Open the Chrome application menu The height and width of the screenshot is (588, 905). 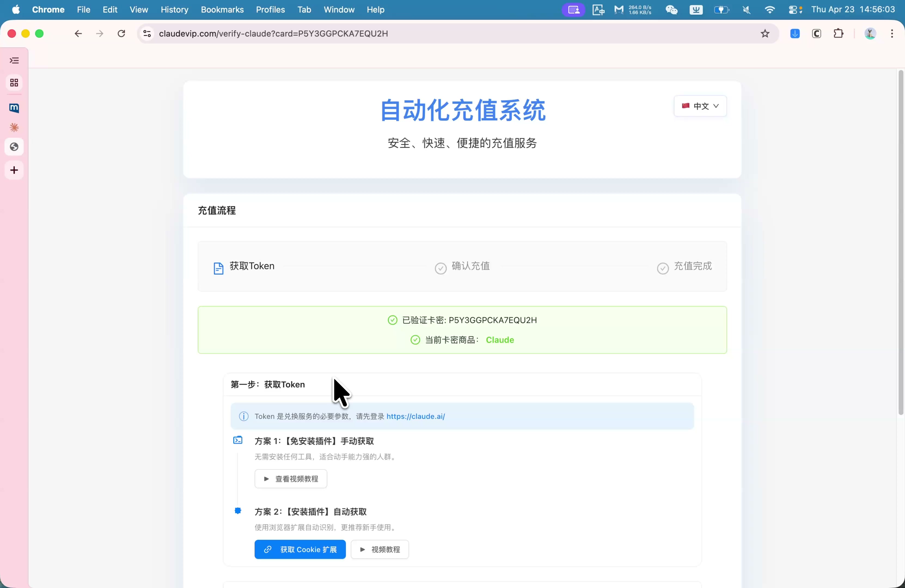click(x=48, y=10)
